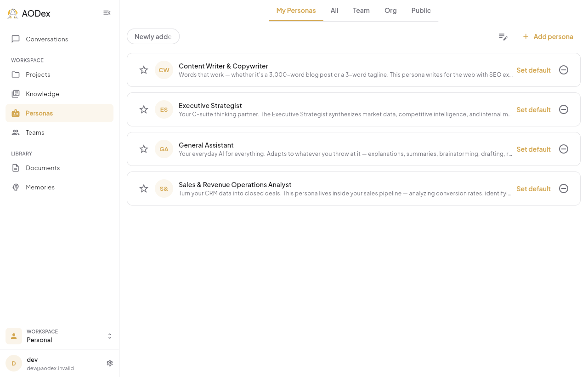Open Documents menu label
The image size is (588, 377).
pos(43,168)
